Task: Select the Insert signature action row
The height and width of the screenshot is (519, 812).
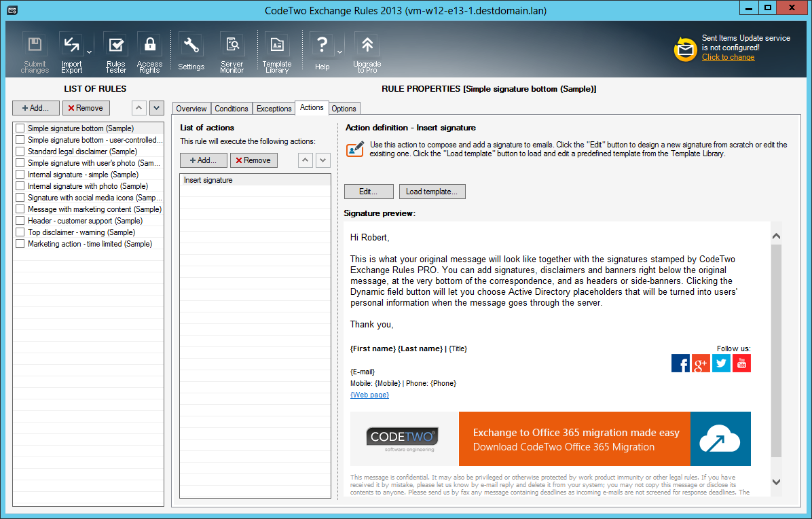Action: pos(255,180)
